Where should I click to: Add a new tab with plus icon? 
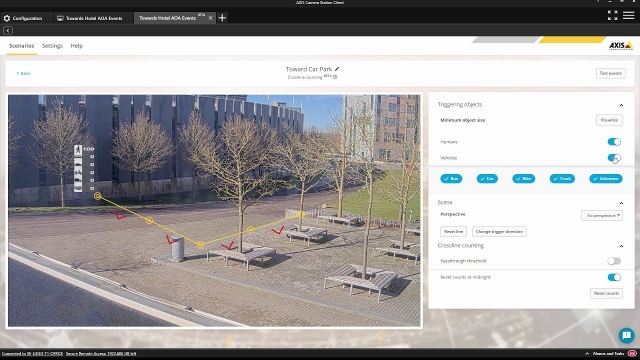[x=222, y=18]
